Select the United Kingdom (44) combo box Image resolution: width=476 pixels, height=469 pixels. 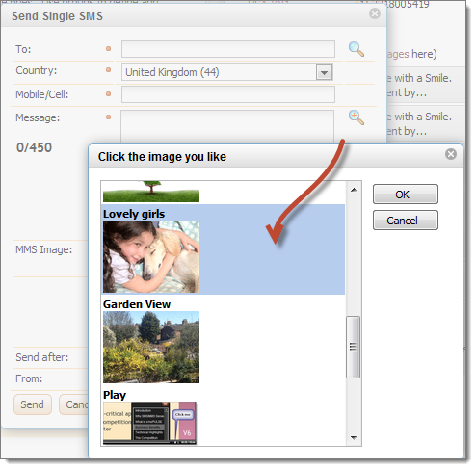pos(227,72)
